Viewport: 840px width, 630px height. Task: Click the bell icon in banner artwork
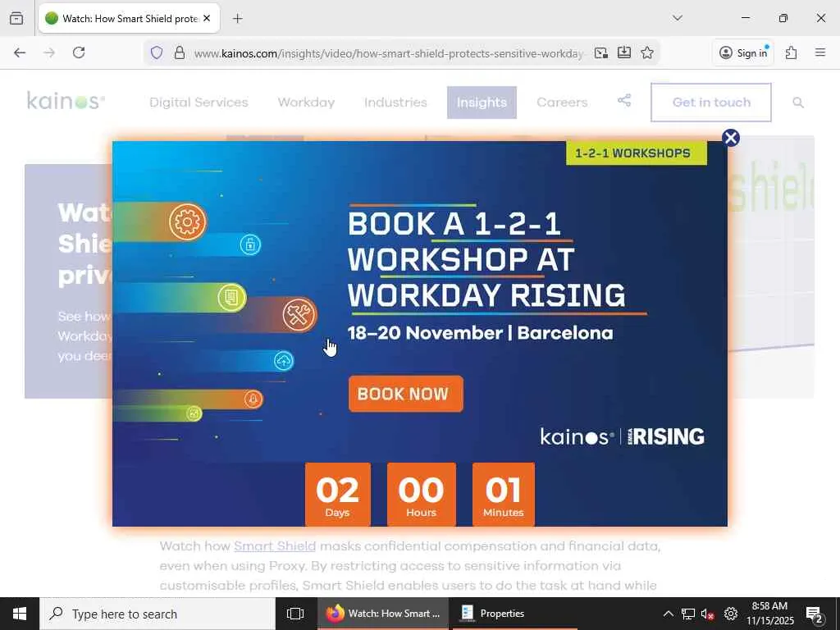(253, 399)
